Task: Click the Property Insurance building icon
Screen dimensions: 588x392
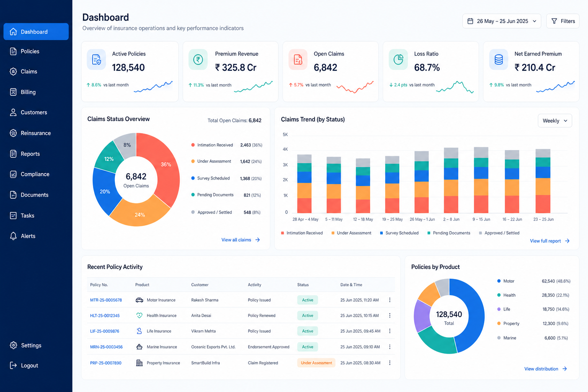Action: coord(139,363)
